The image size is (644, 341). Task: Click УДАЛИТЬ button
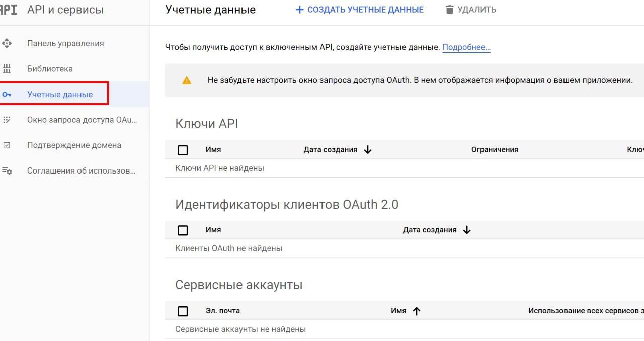click(471, 10)
